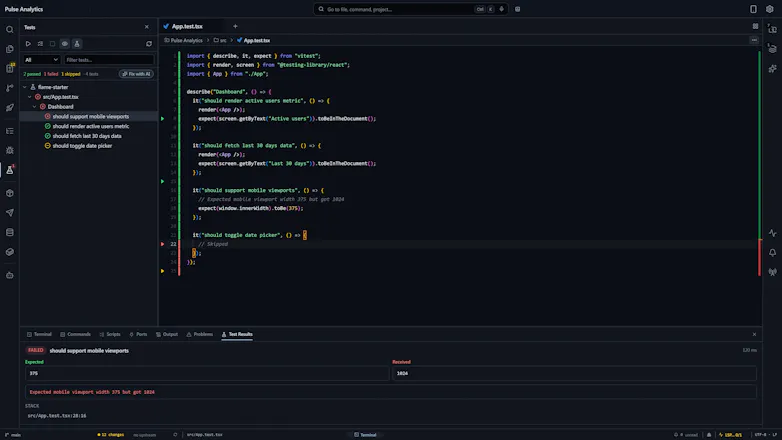This screenshot has height=440, width=782.
Task: Open the split layout grid icon in the tab bar
Action: [x=755, y=26]
